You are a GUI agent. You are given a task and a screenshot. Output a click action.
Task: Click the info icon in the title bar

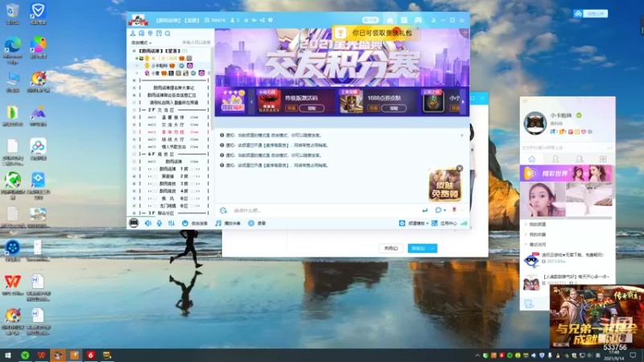coord(270,20)
